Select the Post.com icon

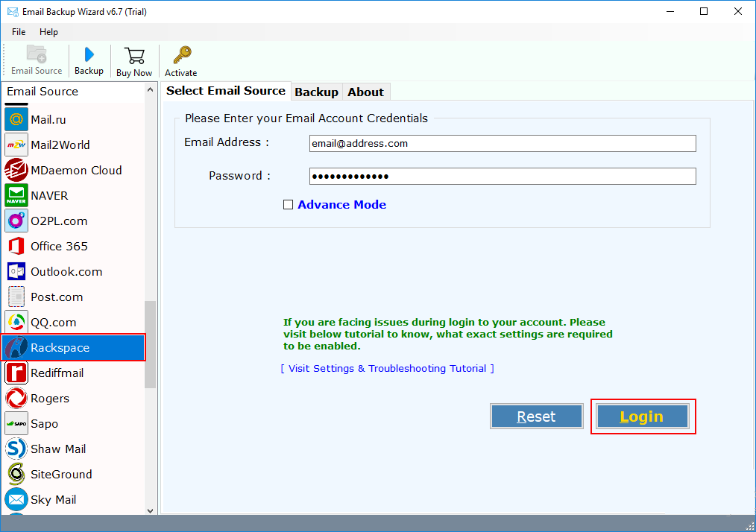coord(16,297)
